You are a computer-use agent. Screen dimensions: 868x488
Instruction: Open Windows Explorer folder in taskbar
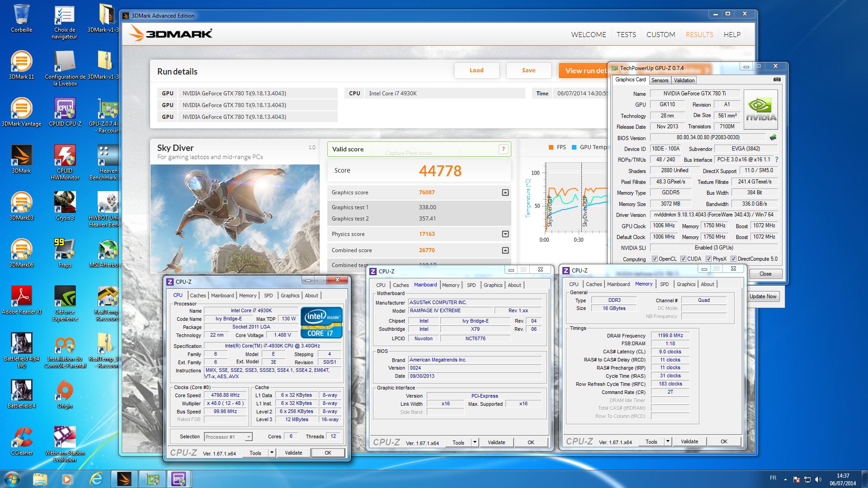(x=40, y=479)
